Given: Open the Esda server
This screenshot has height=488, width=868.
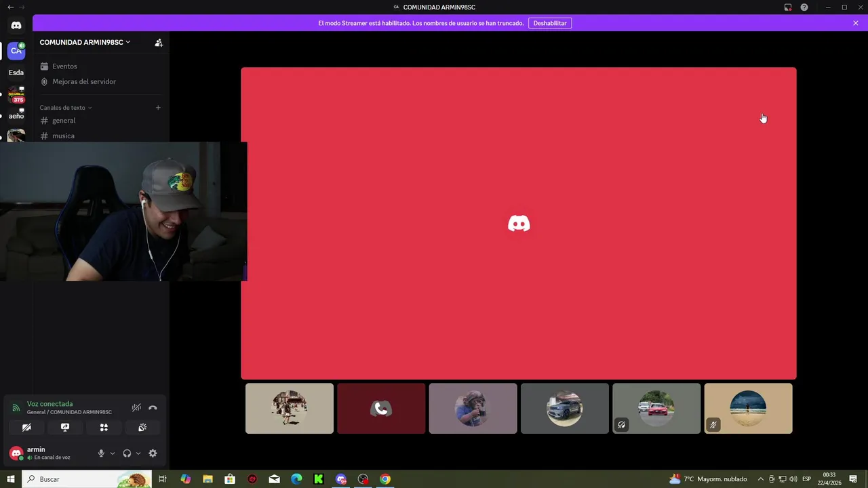Looking at the screenshot, I should click(16, 73).
